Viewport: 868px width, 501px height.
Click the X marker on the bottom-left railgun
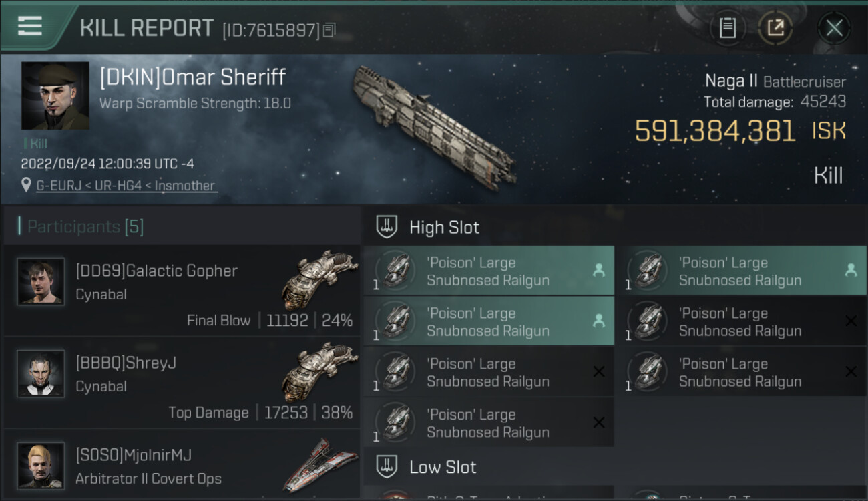click(599, 422)
